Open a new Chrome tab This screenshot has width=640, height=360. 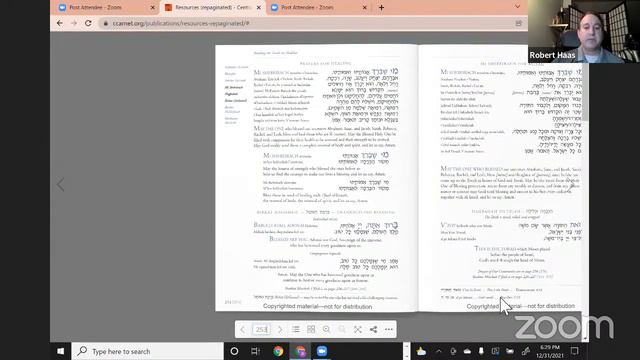coord(381,7)
